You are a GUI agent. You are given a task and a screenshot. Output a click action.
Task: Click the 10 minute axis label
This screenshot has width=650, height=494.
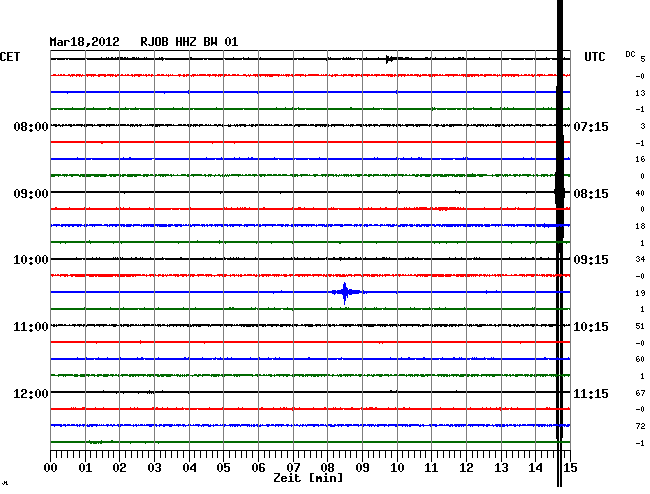(x=397, y=468)
